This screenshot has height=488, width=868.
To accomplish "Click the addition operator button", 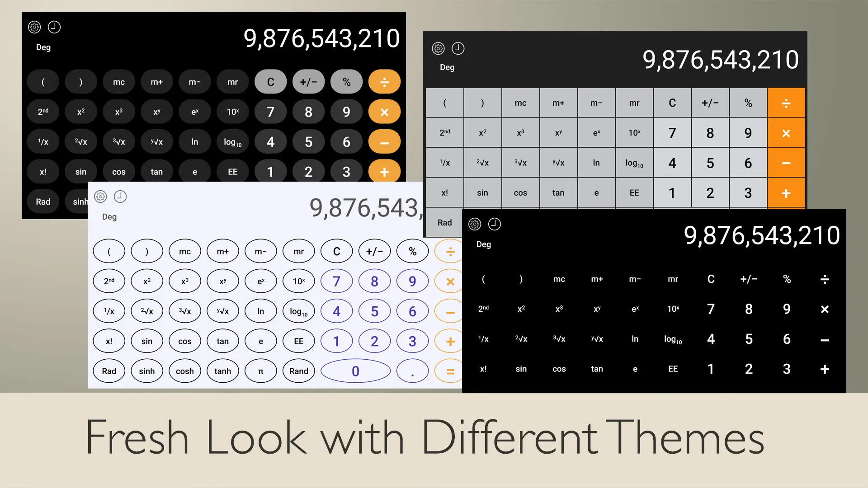I will pos(384,172).
